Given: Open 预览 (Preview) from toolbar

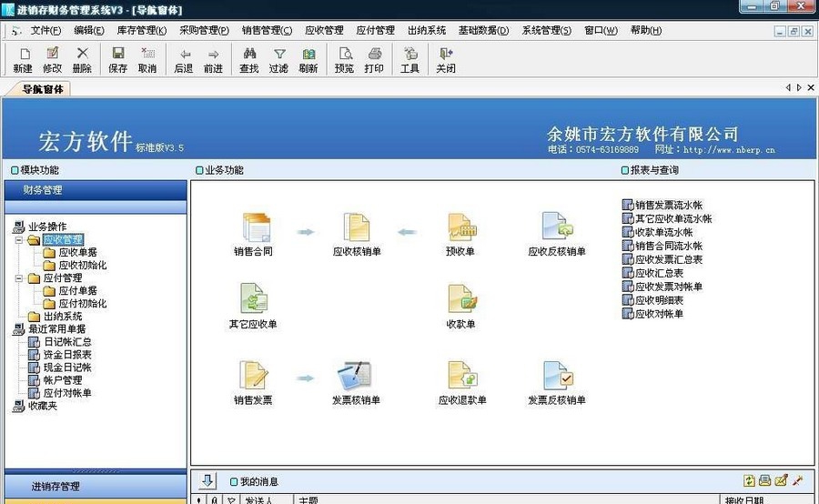Looking at the screenshot, I should click(x=344, y=59).
